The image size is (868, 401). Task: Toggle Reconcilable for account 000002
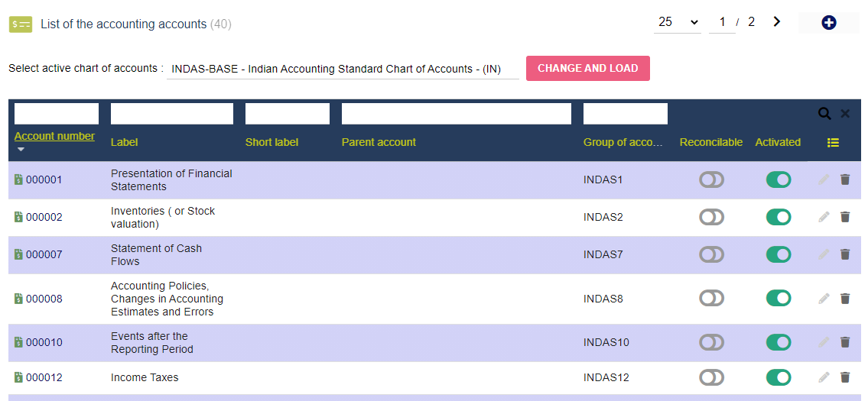point(711,218)
